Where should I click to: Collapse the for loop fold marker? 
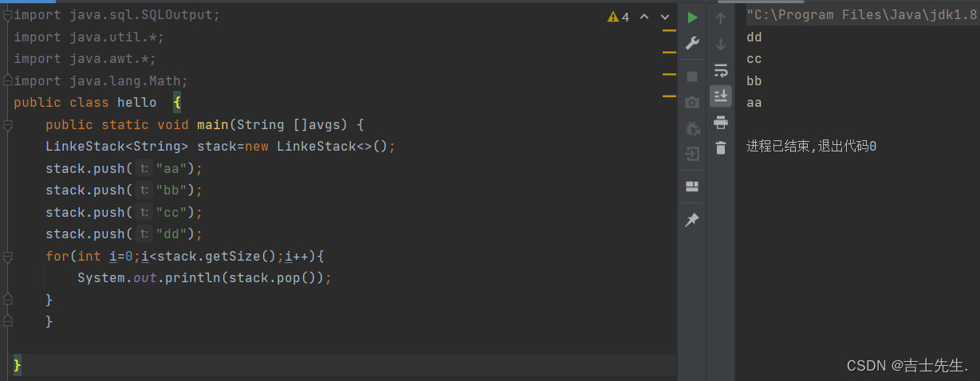pos(8,257)
